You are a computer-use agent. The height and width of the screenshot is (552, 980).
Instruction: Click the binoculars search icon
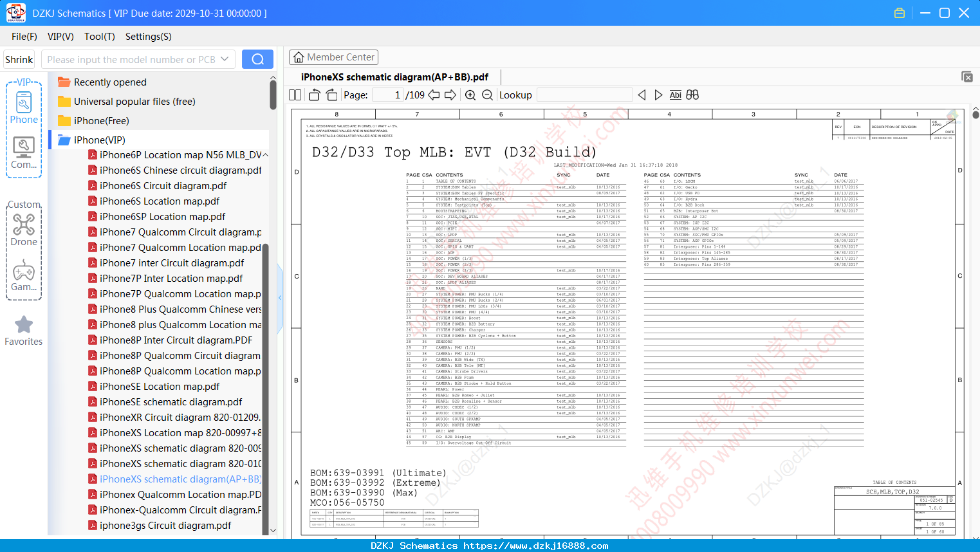pyautogui.click(x=692, y=95)
